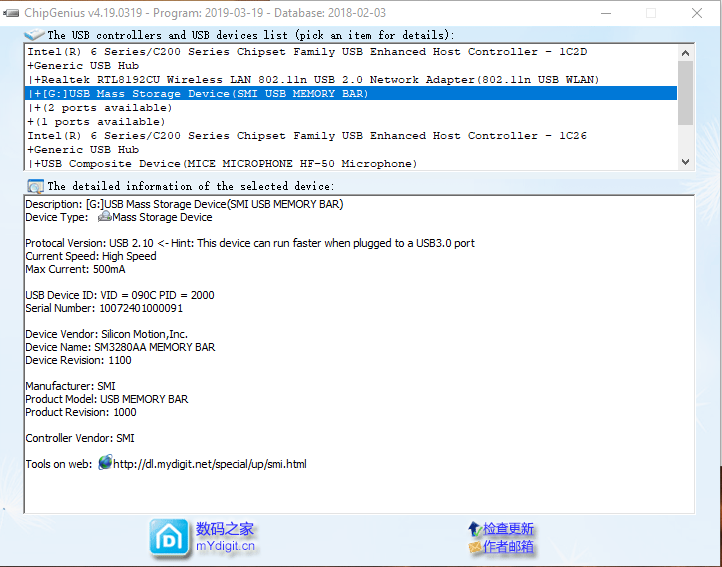Screen dimensions: 722x567
Task: Click the magnifier icon beside detailed information heading
Action: tap(35, 186)
